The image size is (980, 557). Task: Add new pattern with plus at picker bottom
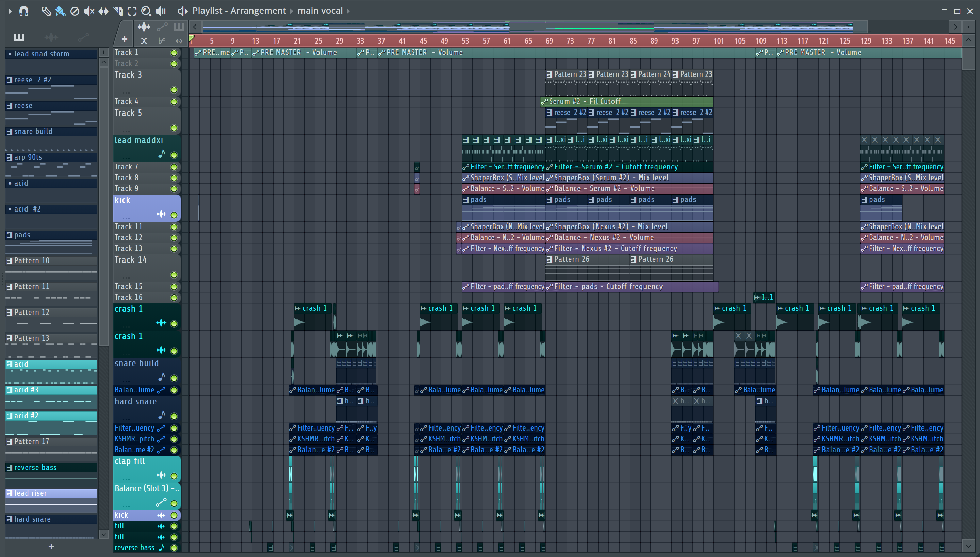click(x=51, y=547)
